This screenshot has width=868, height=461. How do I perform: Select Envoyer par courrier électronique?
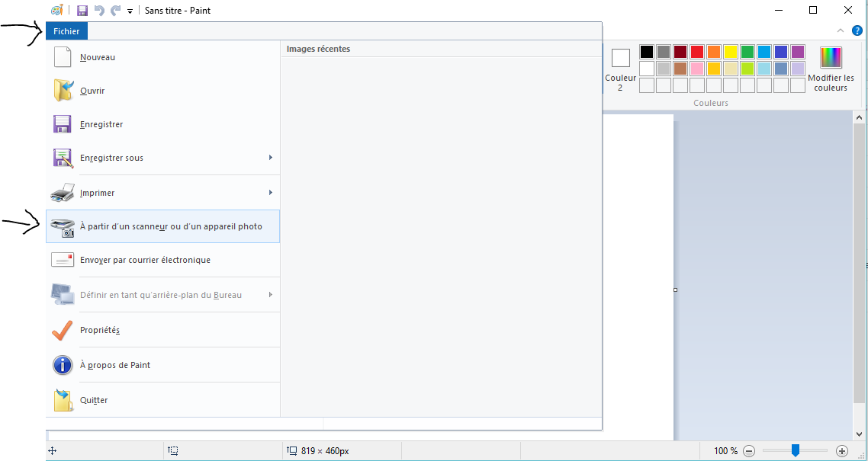pyautogui.click(x=162, y=260)
